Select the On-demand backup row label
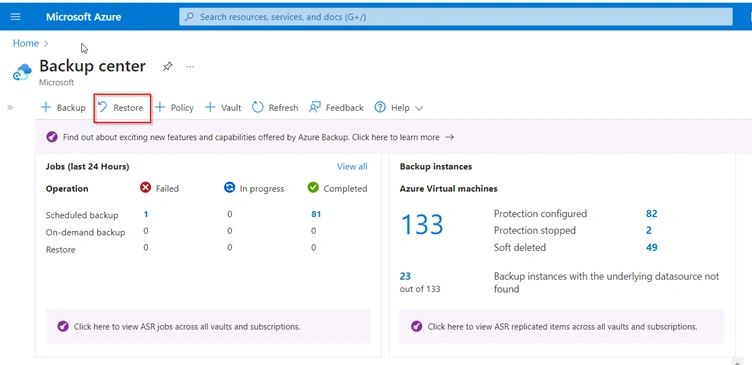This screenshot has height=365, width=752. tap(85, 232)
